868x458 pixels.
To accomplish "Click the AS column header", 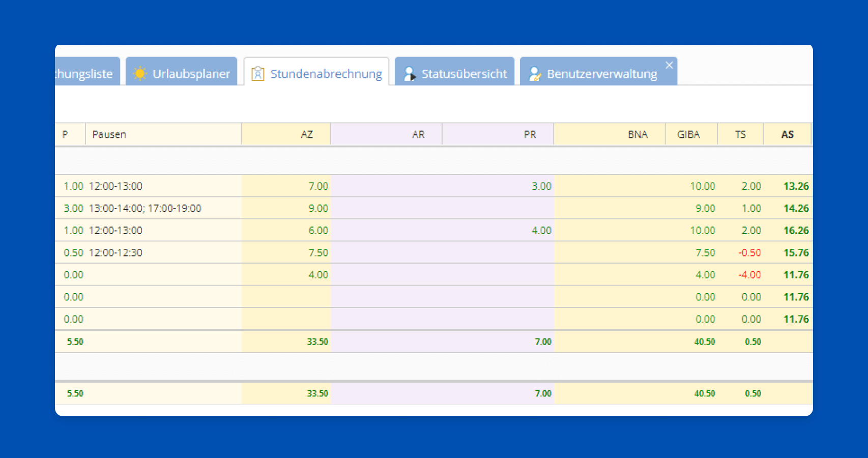I will [x=787, y=134].
